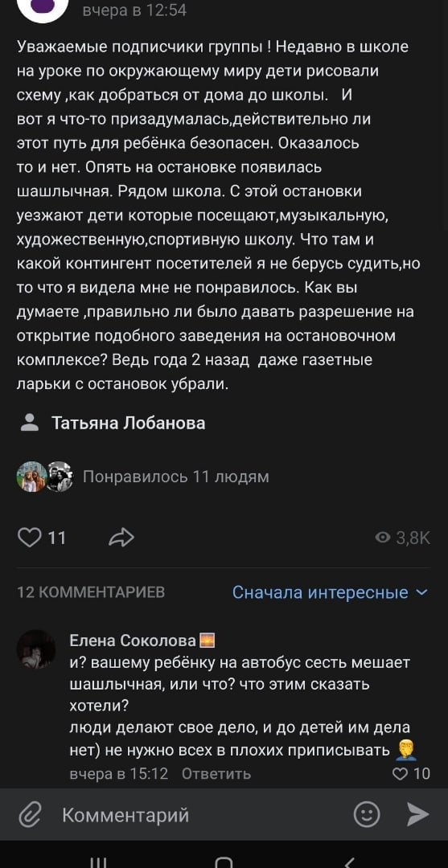
Task: View the list Понравилось 11 людям
Action: coord(176,477)
